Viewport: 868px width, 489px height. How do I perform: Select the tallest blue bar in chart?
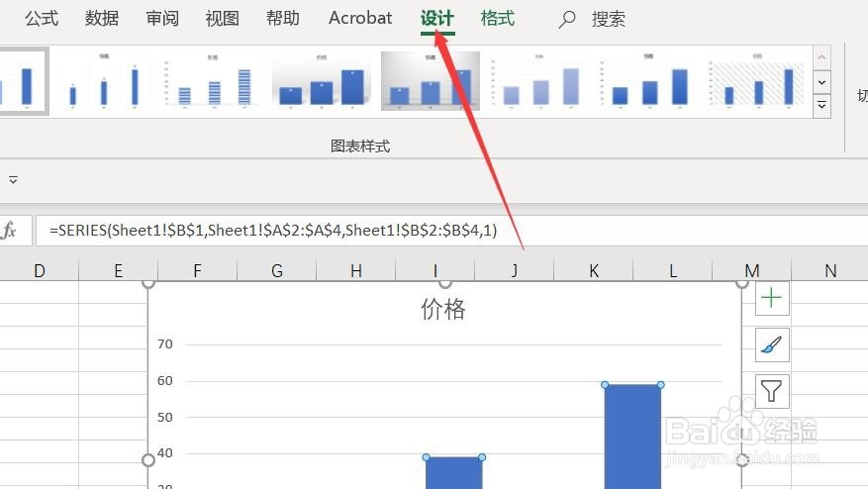pos(632,437)
